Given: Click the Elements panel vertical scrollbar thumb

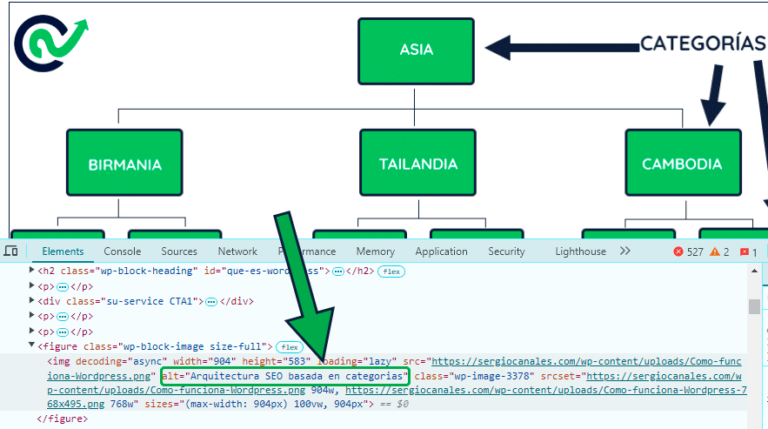Looking at the screenshot, I should (x=753, y=306).
